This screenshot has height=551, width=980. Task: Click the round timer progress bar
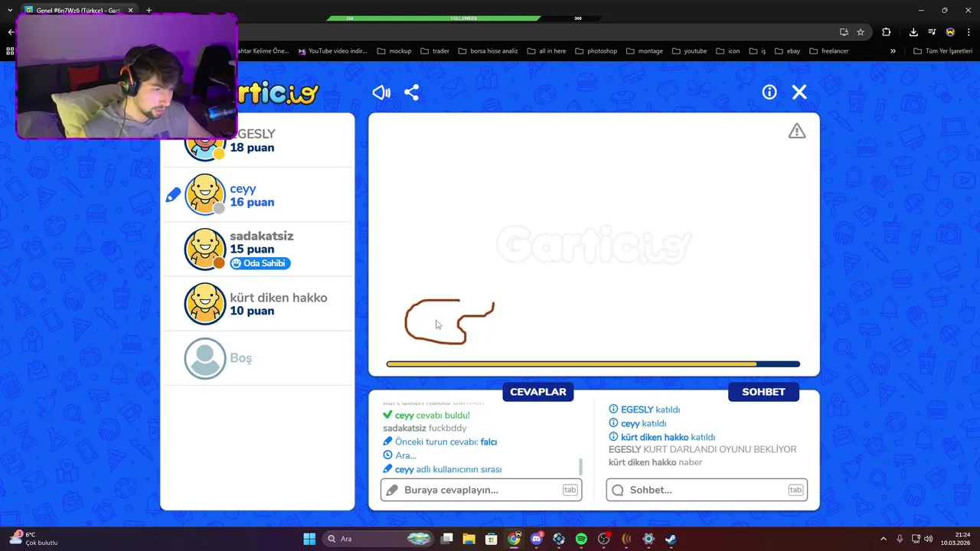coord(593,364)
